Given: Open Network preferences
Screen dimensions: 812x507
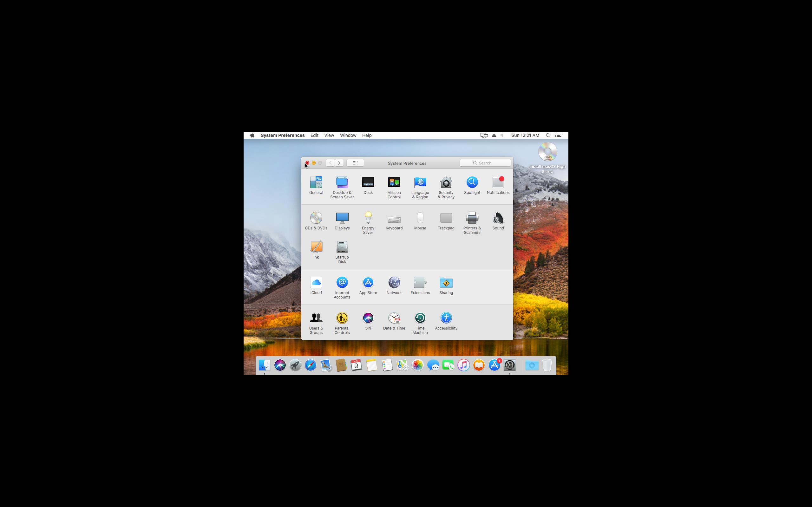Looking at the screenshot, I should (x=394, y=283).
